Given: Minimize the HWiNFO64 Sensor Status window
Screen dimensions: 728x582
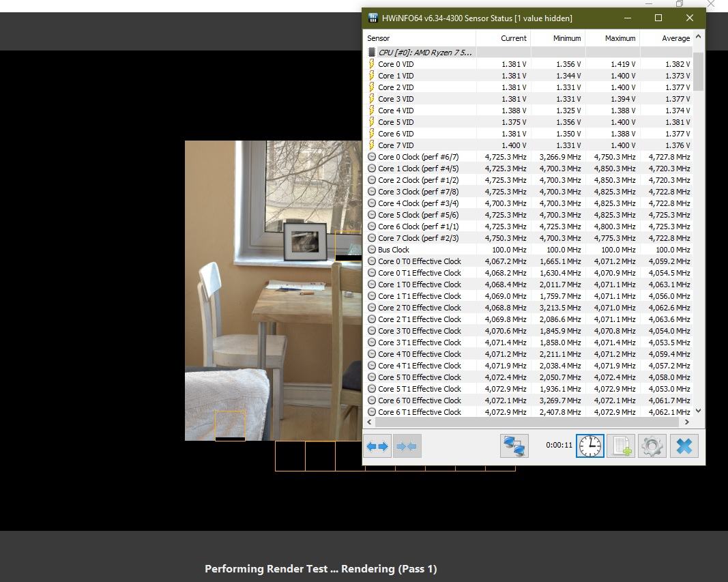Looking at the screenshot, I should [628, 18].
